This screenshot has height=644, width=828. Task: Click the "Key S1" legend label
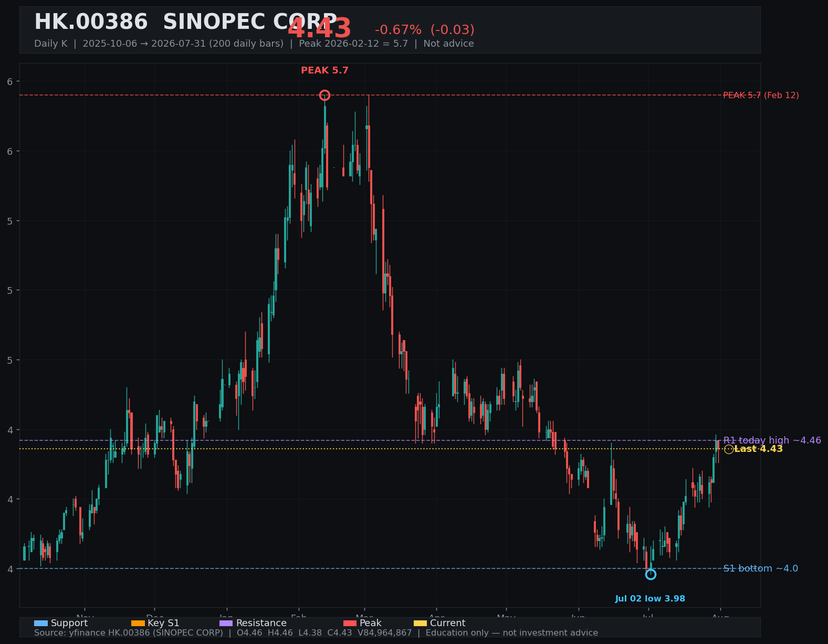coord(163,623)
